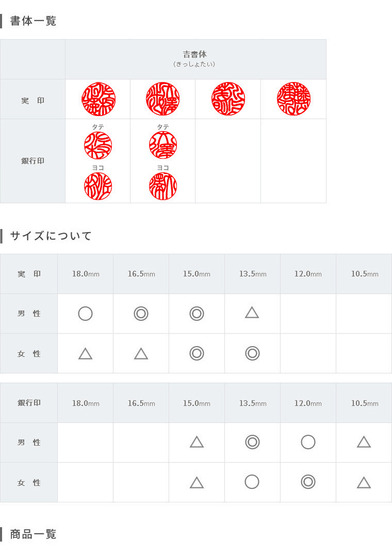Image resolution: width=392 pixels, height=555 pixels.
Task: Click the first ヨコ bank seal sample
Action: coord(98,186)
